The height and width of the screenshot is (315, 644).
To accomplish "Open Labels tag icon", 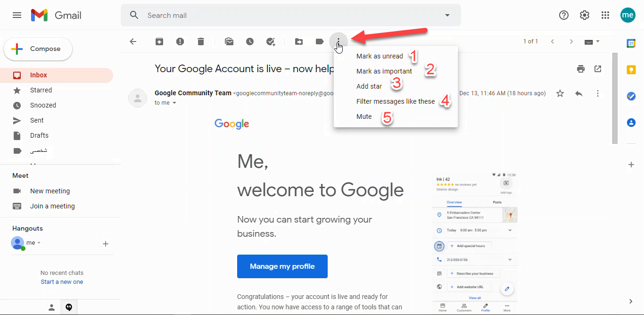I will pos(320,41).
